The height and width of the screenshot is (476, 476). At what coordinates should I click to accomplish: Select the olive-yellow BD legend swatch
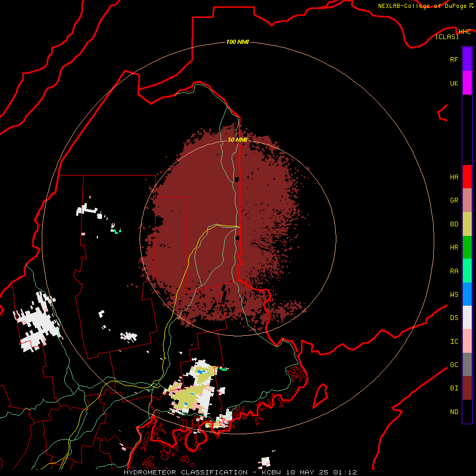click(x=467, y=224)
